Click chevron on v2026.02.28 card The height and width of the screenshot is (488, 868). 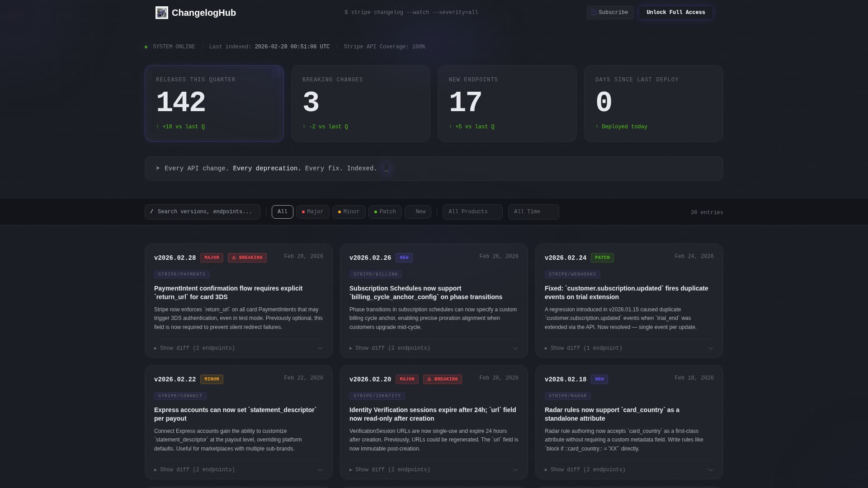click(x=320, y=348)
